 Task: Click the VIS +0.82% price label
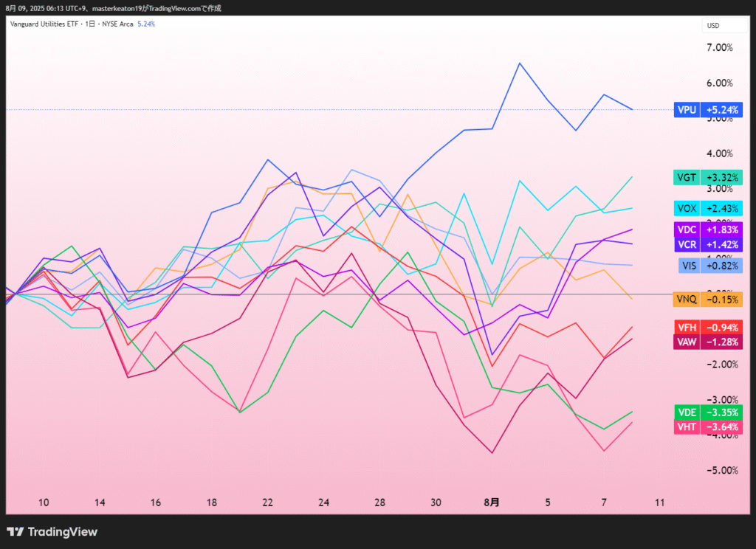pyautogui.click(x=710, y=266)
